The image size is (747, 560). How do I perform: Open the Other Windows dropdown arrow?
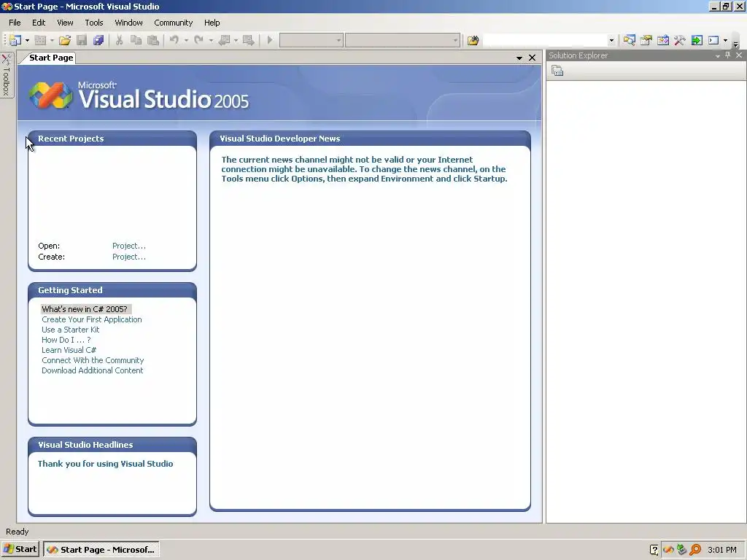[x=726, y=41]
